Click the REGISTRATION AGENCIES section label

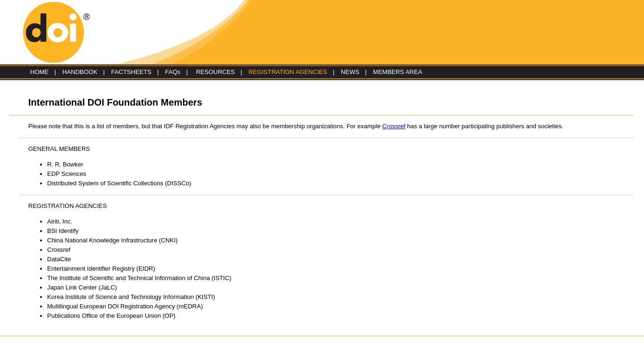click(67, 206)
